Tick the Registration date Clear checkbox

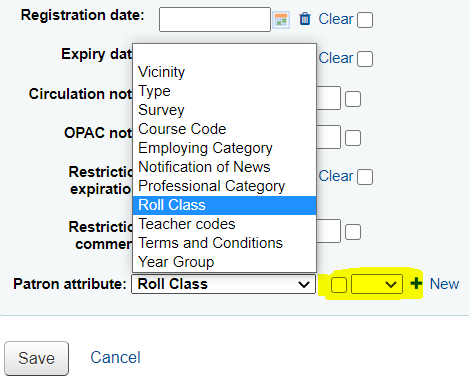(365, 20)
